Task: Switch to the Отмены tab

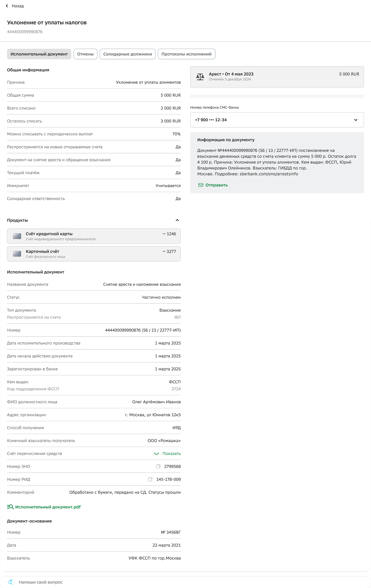Action: pos(85,54)
